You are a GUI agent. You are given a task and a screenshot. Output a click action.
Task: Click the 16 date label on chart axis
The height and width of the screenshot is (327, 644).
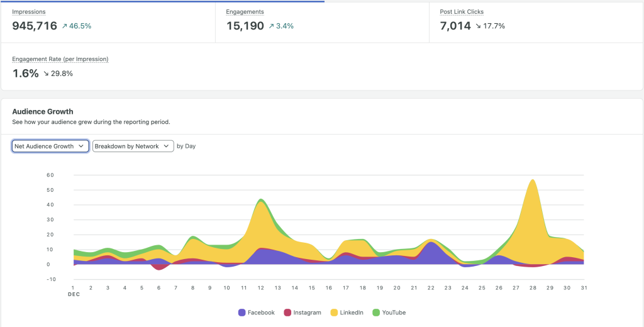328,287
